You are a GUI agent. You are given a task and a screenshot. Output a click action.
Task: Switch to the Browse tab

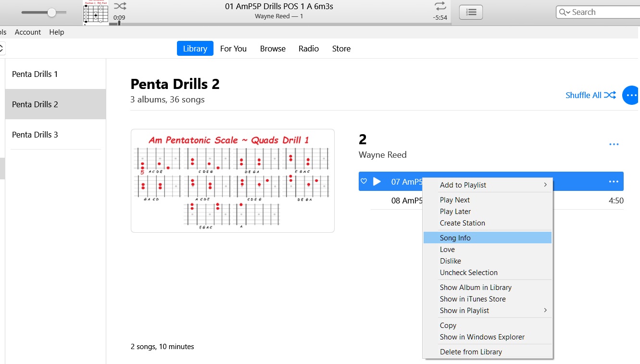273,48
